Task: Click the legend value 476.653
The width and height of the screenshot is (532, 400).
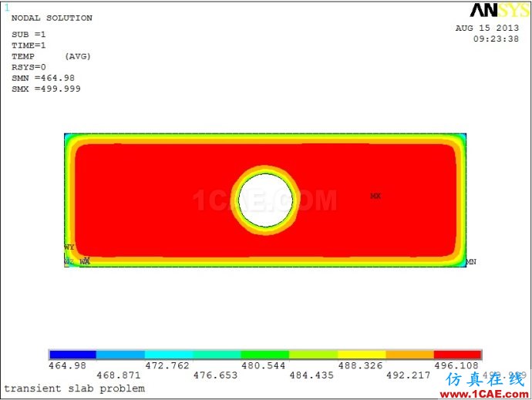Action: tap(215, 375)
